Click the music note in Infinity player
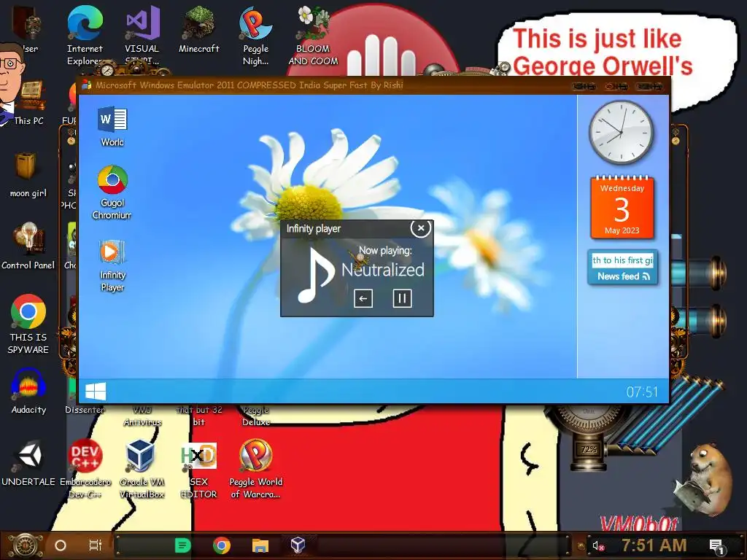This screenshot has width=747, height=560. [315, 275]
